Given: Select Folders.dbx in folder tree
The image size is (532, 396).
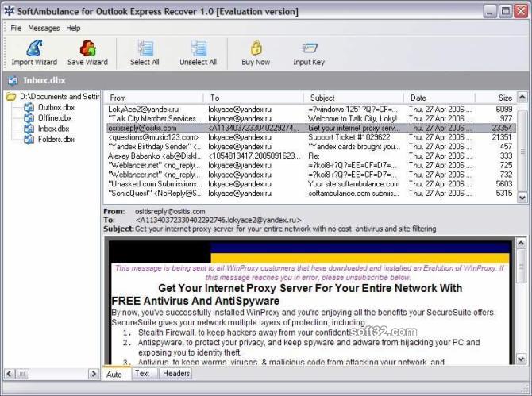Looking at the screenshot, I should click(56, 140).
